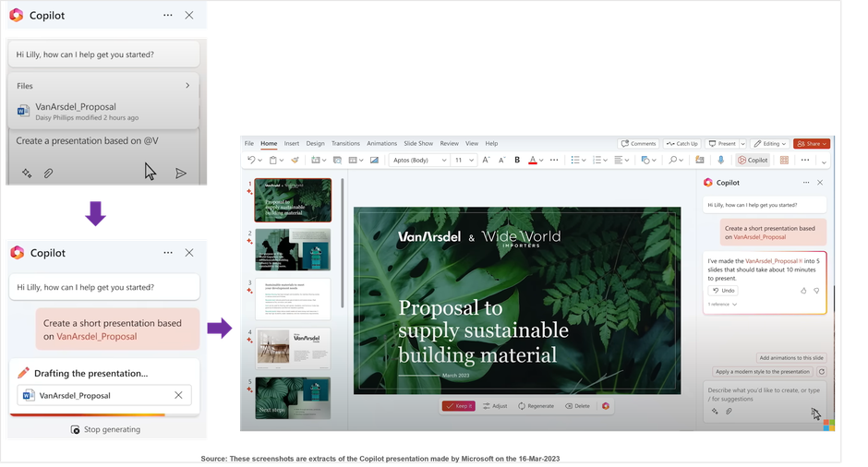Send the 'Create a presentation based on @V' prompt
This screenshot has width=868, height=467.
click(180, 174)
